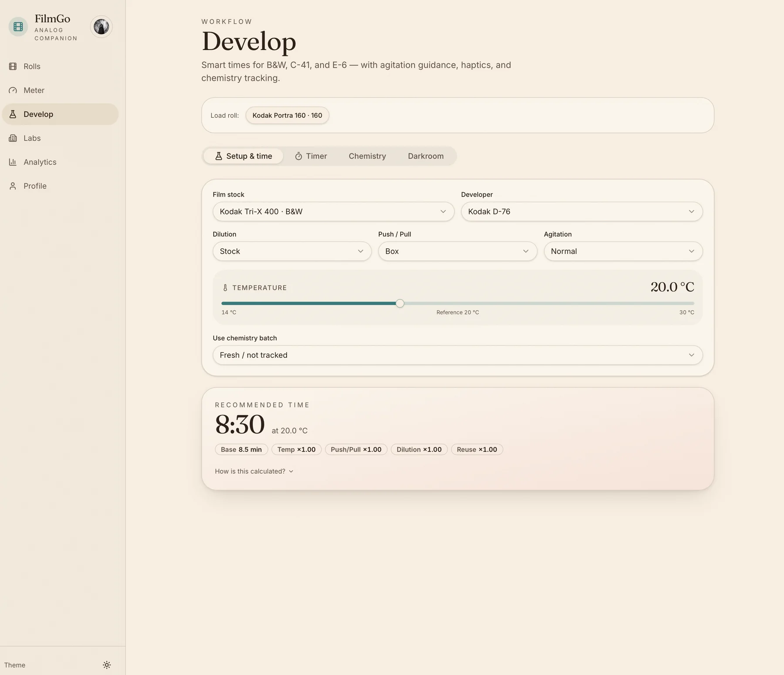Click the stopwatch icon on Timer tab
Viewport: 784px width, 675px height.
coord(298,156)
